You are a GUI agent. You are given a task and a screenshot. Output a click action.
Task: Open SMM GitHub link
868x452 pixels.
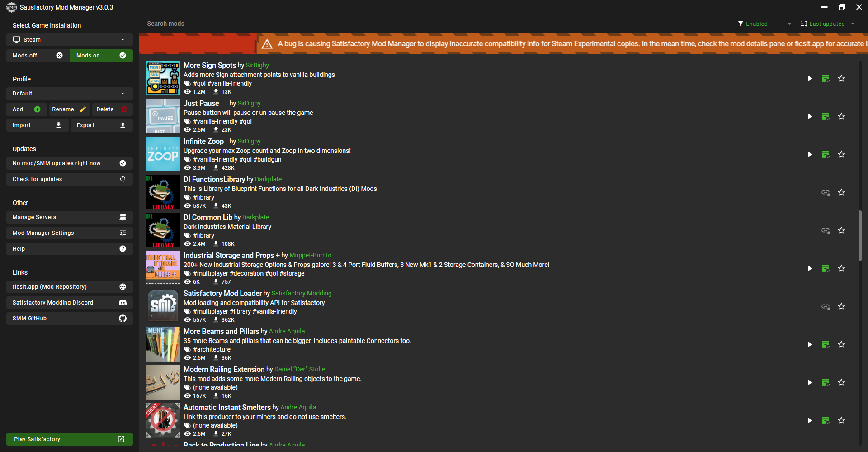pyautogui.click(x=70, y=319)
